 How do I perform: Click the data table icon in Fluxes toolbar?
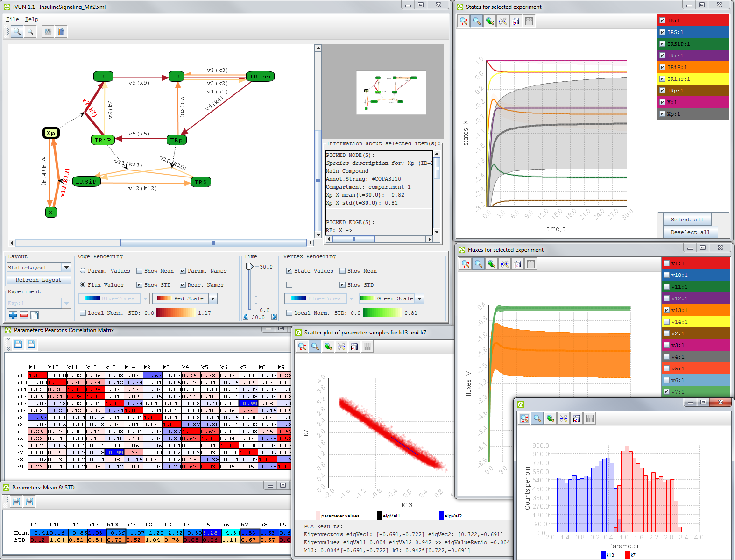[531, 264]
